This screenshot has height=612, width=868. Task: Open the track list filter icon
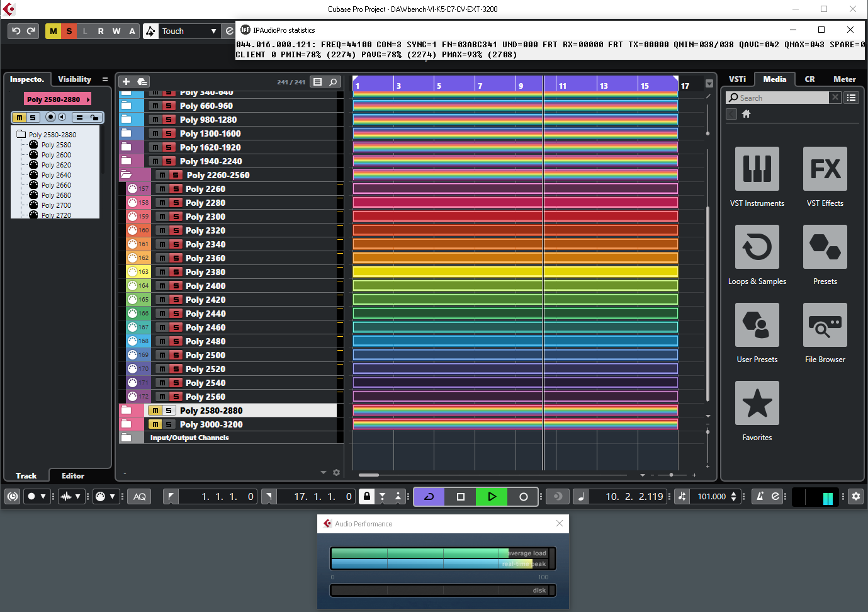point(318,82)
